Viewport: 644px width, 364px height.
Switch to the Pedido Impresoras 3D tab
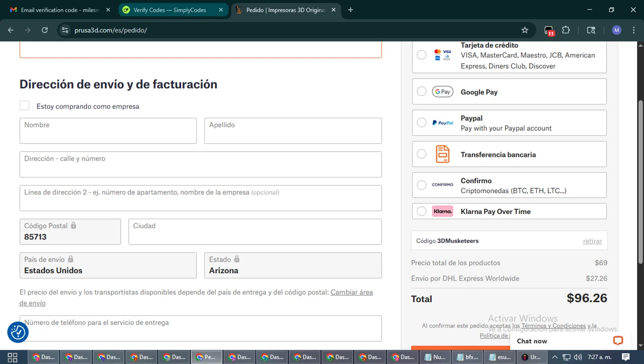point(286,10)
